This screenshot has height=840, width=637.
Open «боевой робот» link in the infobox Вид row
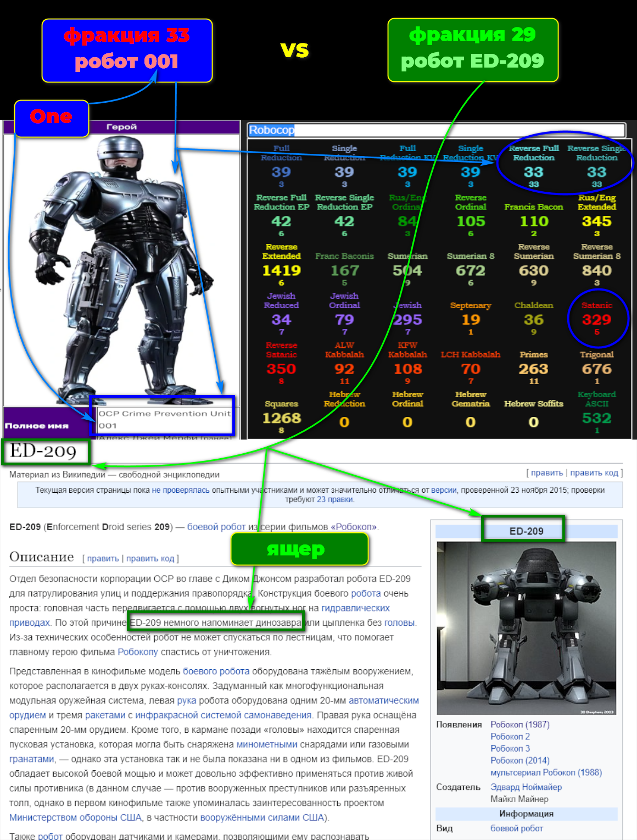coord(517,828)
